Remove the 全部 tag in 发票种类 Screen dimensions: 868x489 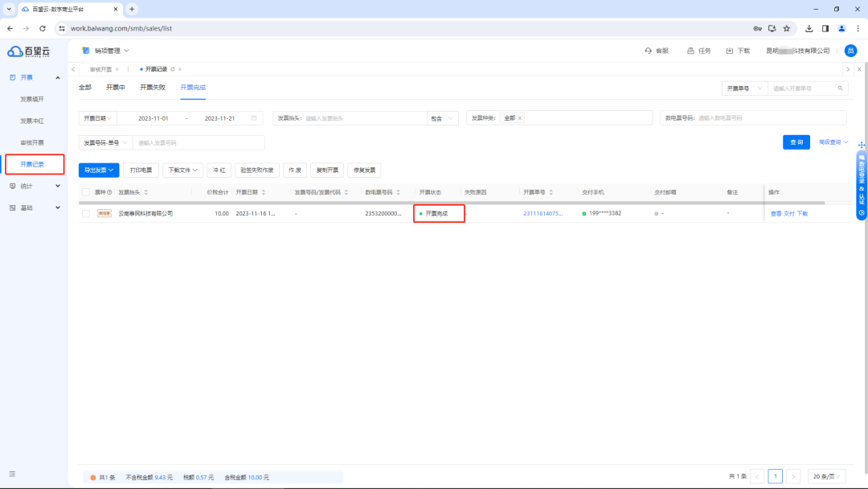[x=520, y=118]
